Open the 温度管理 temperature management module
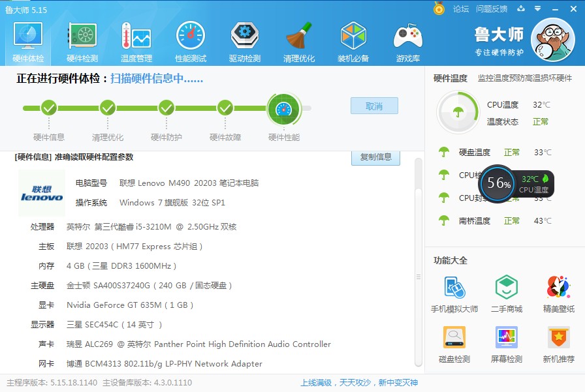Screen dimensions: 585x392 [136, 41]
